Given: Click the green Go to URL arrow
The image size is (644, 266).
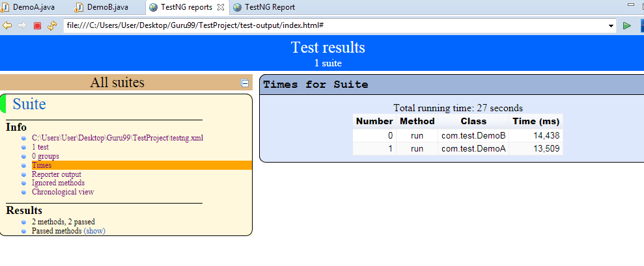Looking at the screenshot, I should point(626,25).
